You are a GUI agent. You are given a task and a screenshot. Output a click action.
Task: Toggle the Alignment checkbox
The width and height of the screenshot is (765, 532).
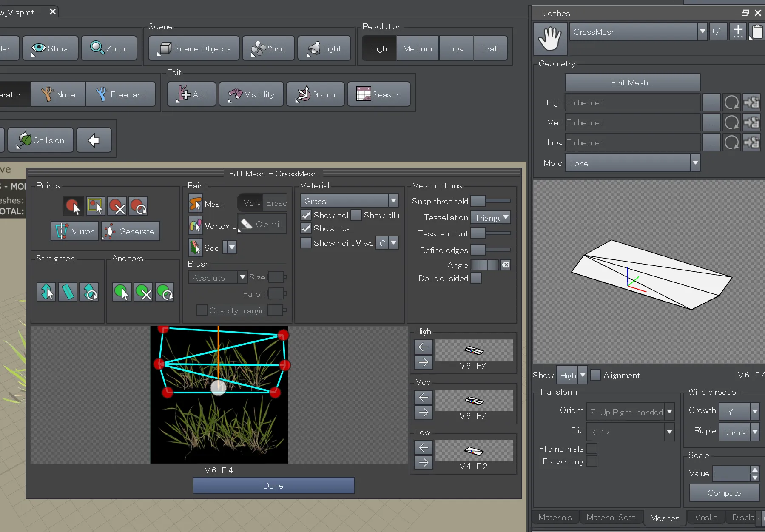click(596, 375)
